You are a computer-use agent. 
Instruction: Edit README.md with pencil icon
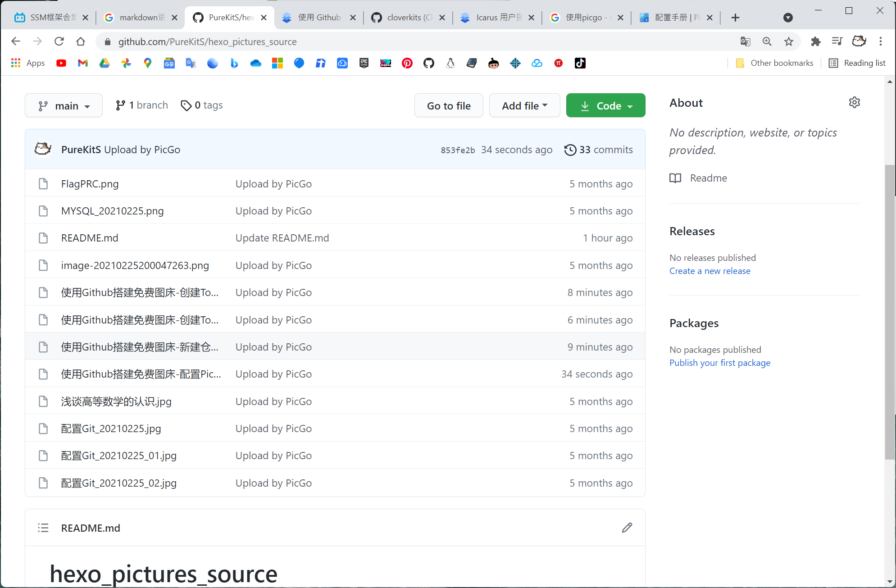627,528
